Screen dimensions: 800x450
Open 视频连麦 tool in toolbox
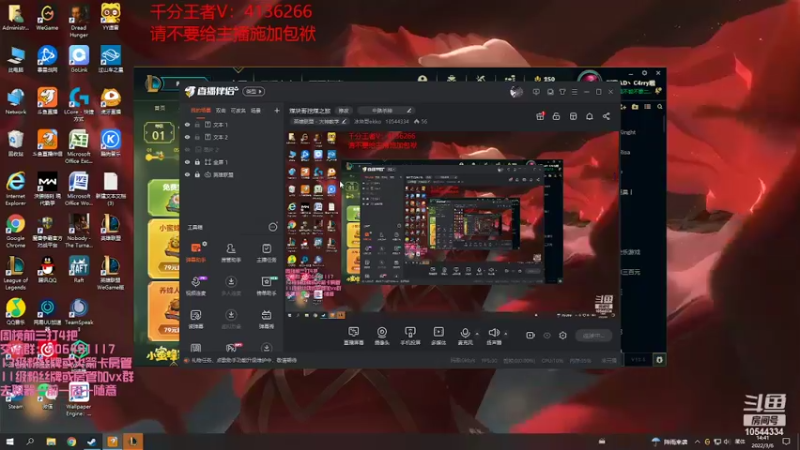(x=196, y=286)
